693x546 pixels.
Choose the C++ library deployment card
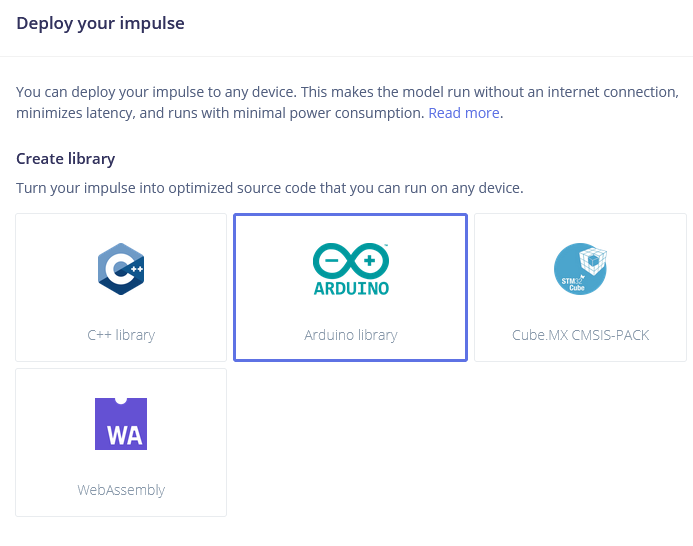[x=121, y=287]
